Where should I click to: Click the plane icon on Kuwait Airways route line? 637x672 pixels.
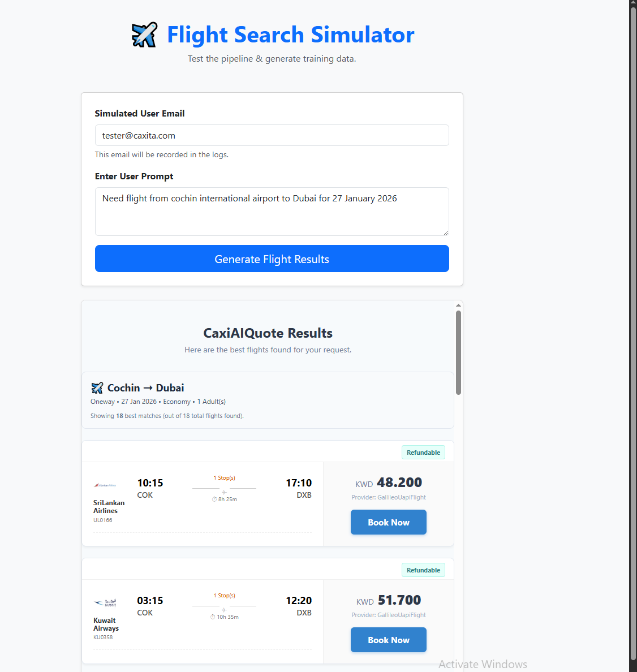[224, 610]
